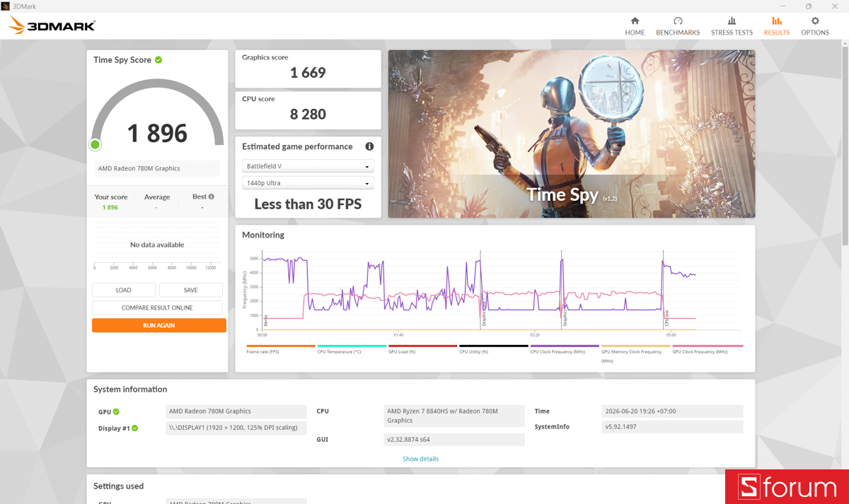This screenshot has height=504, width=849.
Task: Click the SystemInfo version v5.92.1497
Action: click(673, 427)
